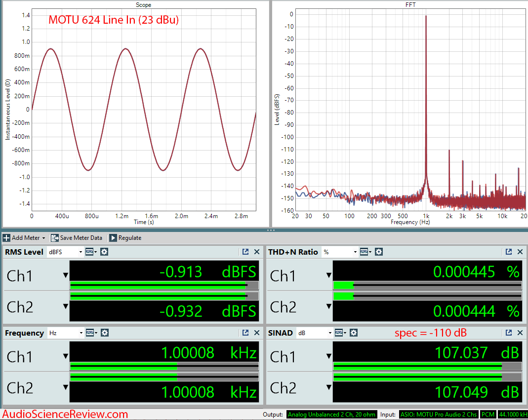Expand the Ch2 arrow in Frequency meter

click(66, 387)
